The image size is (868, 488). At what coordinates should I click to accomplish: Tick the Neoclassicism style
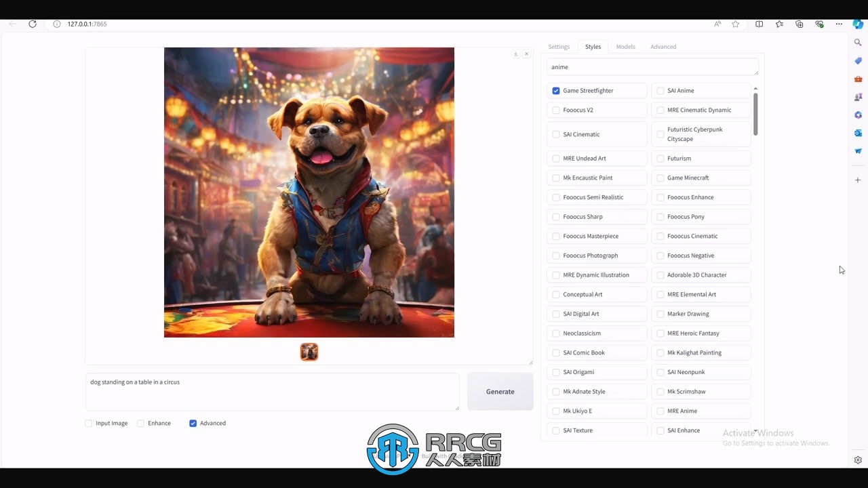[x=556, y=333]
